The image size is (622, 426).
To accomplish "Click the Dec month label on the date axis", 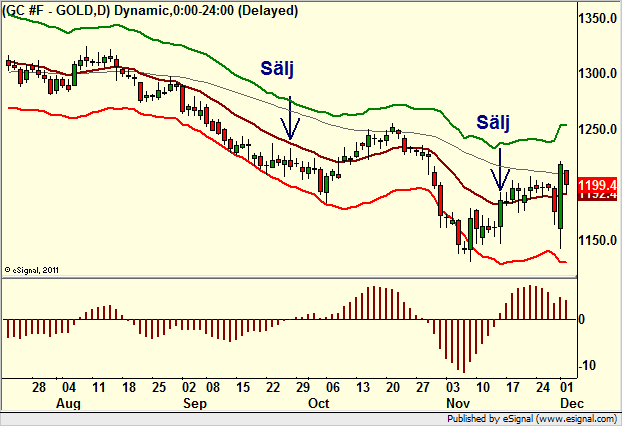I will point(572,404).
